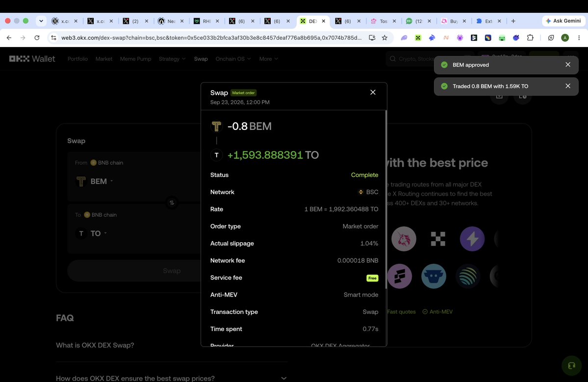Open the Market menu item
Viewport: 588px width, 382px height.
coord(104,59)
